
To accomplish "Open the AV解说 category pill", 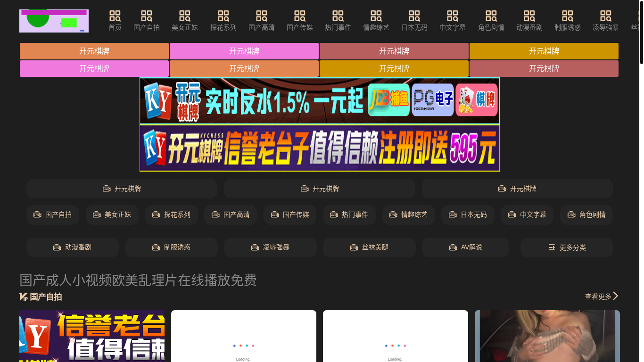I will click(465, 247).
